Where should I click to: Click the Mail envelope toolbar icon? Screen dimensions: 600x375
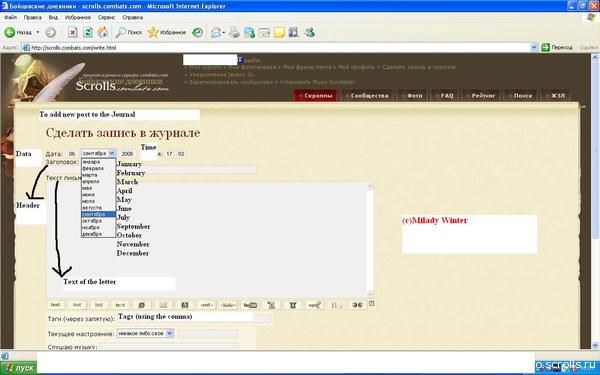[x=217, y=33]
